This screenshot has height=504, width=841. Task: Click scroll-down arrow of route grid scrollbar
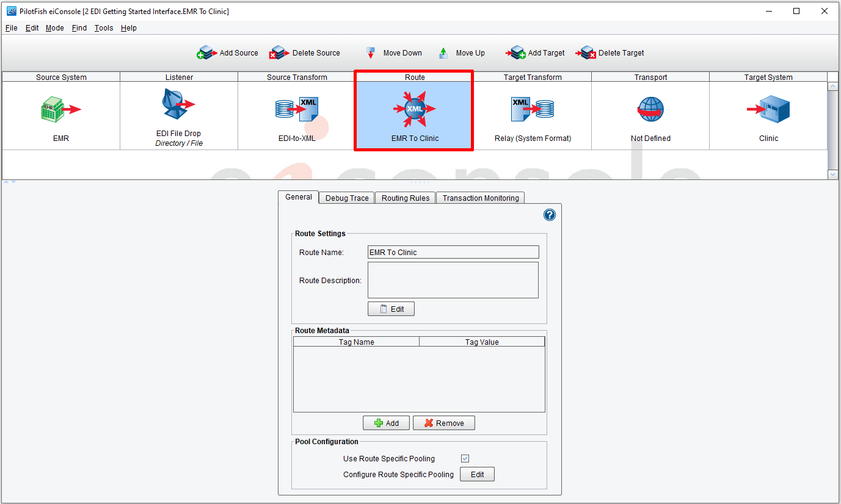[x=833, y=175]
